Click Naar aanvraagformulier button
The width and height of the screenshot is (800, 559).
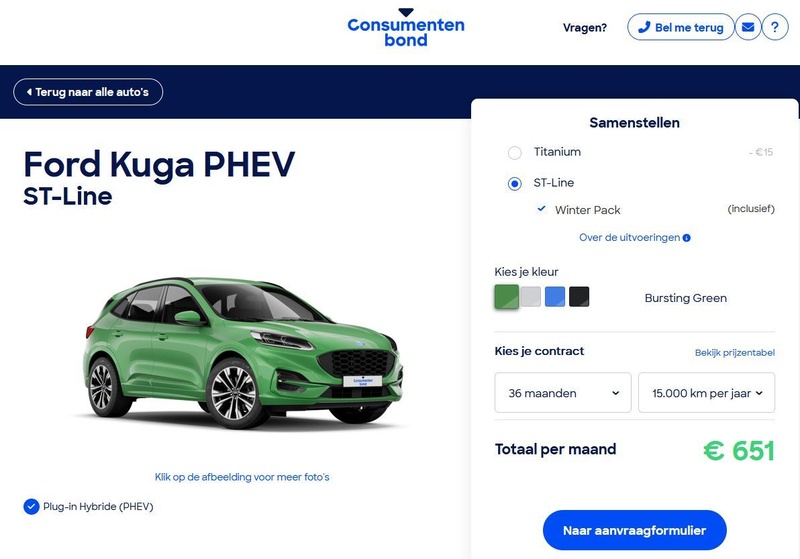635,530
